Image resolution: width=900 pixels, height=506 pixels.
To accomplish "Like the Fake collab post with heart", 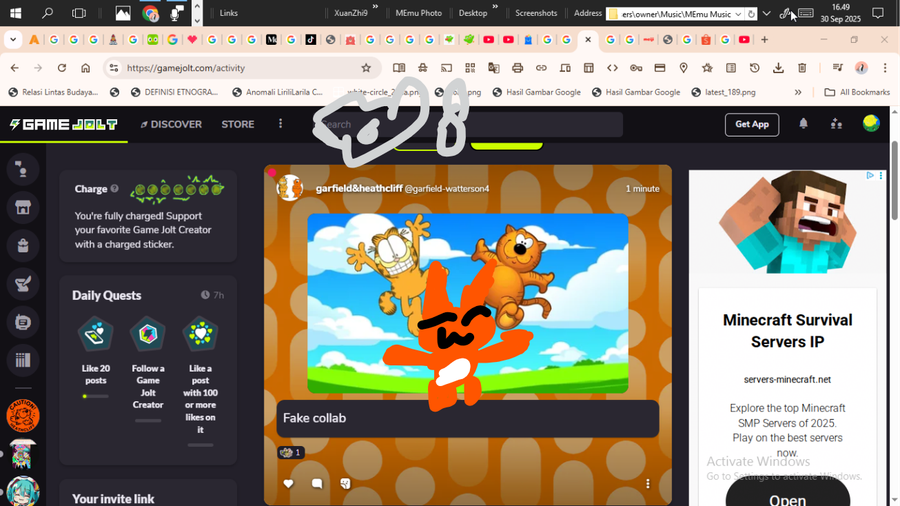I will click(288, 484).
